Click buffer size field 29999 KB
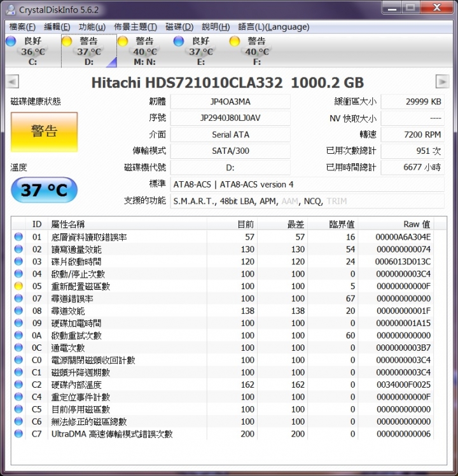This screenshot has width=458, height=476. pos(412,102)
